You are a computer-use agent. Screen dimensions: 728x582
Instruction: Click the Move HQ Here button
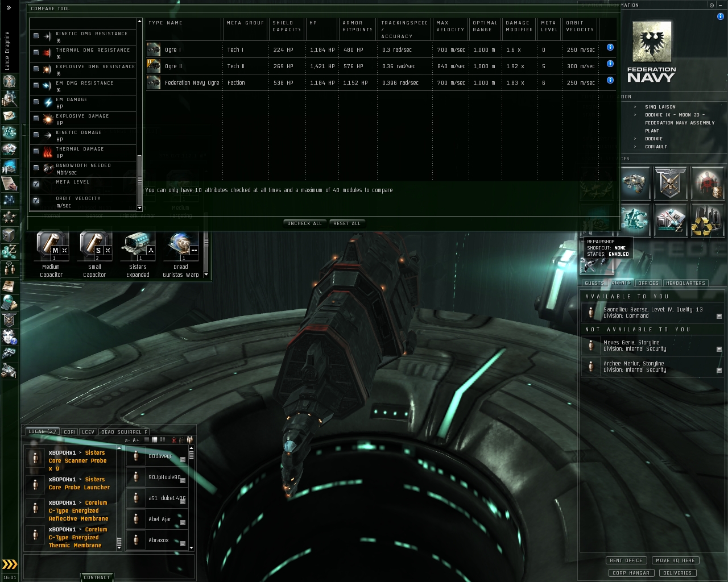coord(676,560)
